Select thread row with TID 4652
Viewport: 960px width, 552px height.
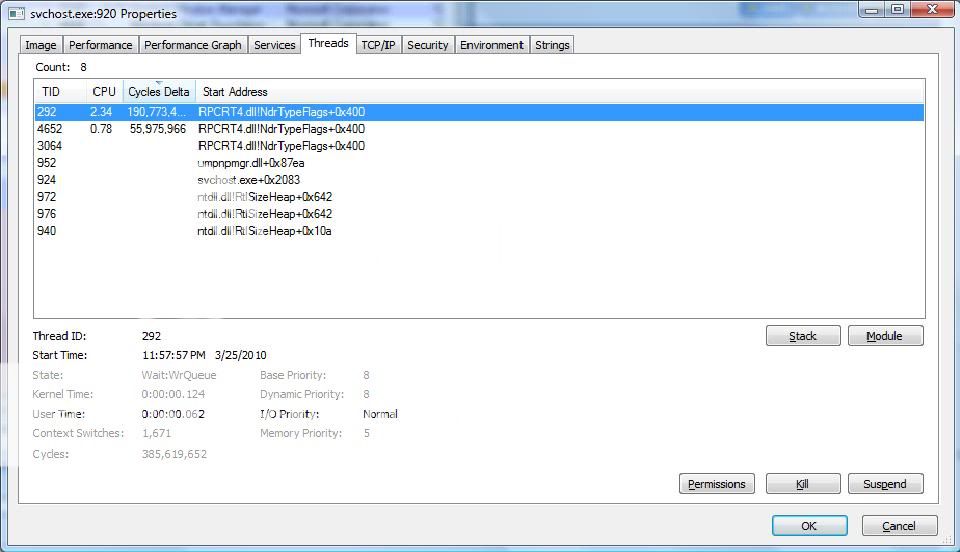click(479, 129)
